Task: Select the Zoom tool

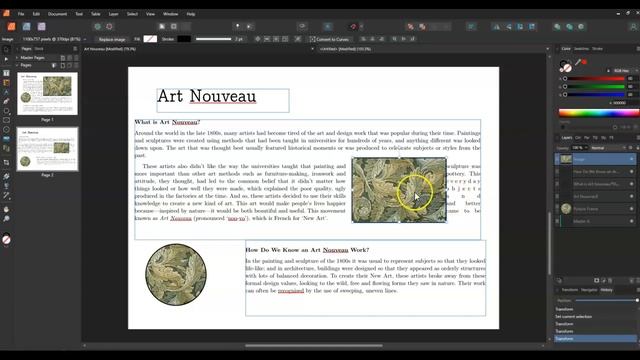Action: tap(6, 219)
